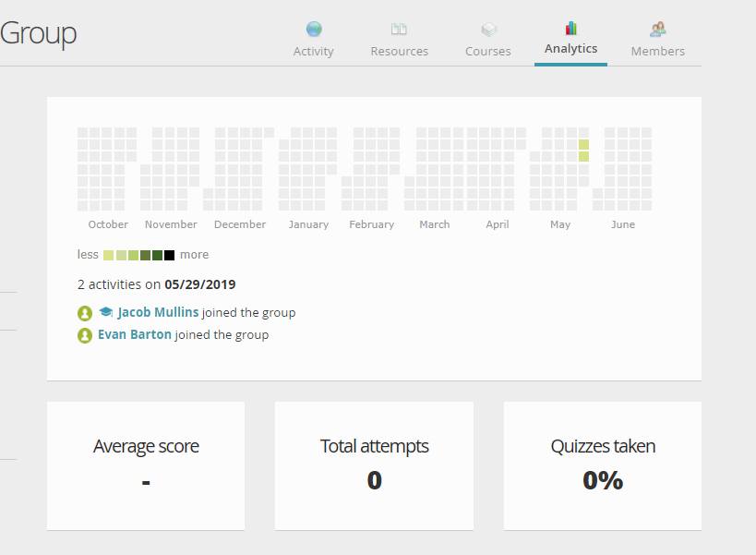Click the avatar icon beside Jacob Mullins
The width and height of the screenshot is (756, 555).
point(85,313)
